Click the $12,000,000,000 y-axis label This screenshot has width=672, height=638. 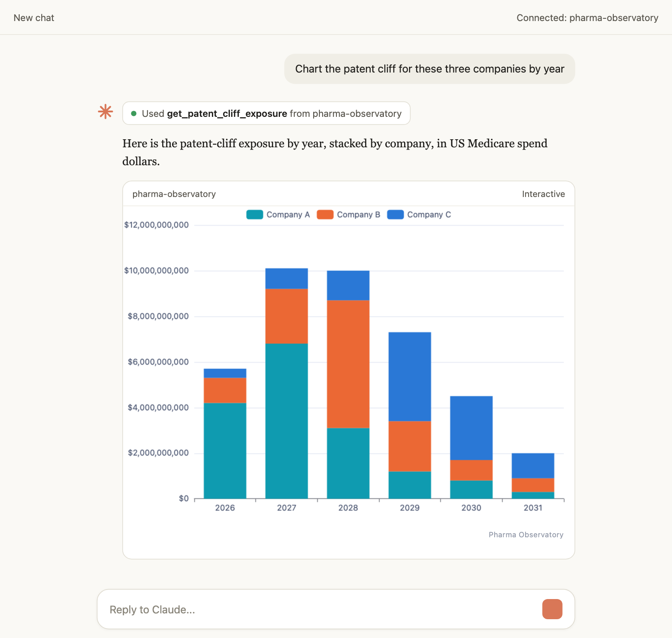(156, 225)
